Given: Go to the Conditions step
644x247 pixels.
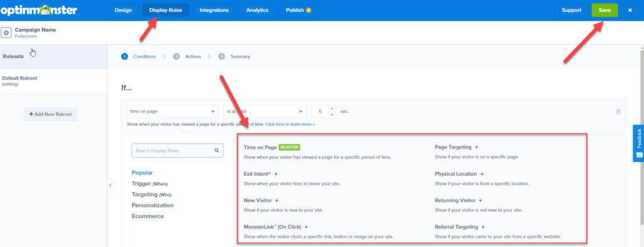Looking at the screenshot, I should click(x=139, y=57).
